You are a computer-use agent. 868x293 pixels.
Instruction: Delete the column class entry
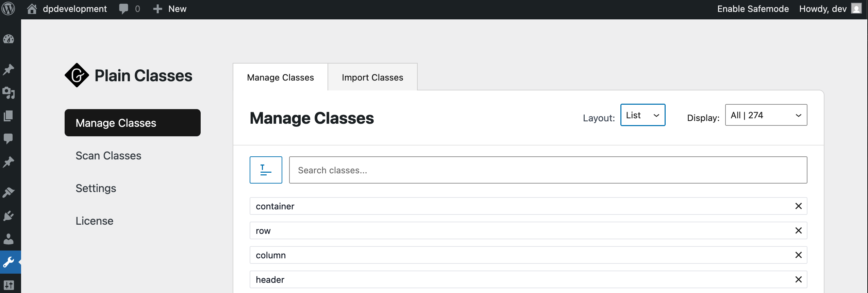click(x=799, y=255)
